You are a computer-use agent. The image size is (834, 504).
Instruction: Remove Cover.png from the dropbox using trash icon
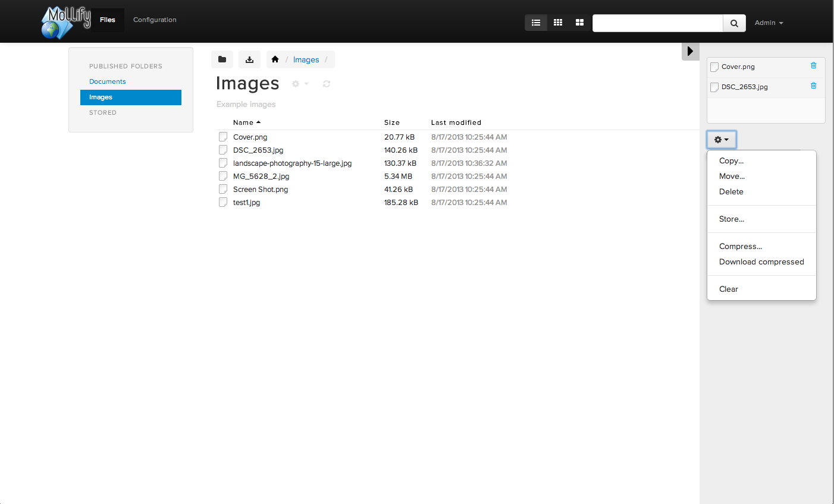(x=814, y=65)
